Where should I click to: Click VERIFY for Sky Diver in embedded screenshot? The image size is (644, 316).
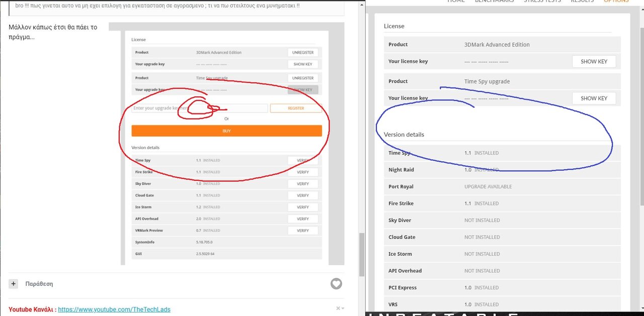click(303, 184)
